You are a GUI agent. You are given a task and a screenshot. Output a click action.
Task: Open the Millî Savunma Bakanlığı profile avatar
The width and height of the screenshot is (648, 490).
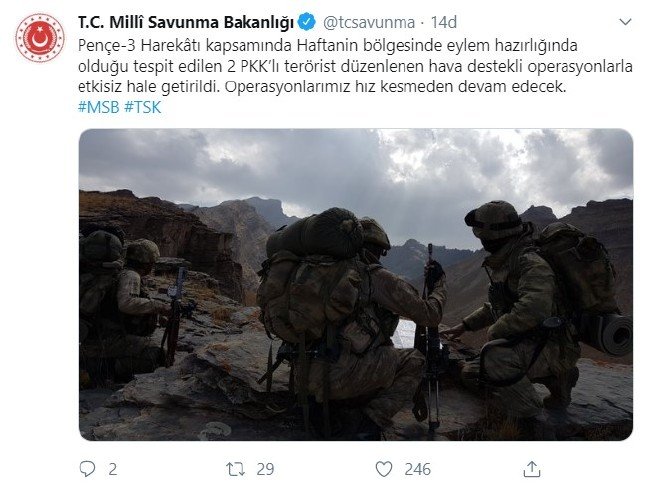pos(40,38)
